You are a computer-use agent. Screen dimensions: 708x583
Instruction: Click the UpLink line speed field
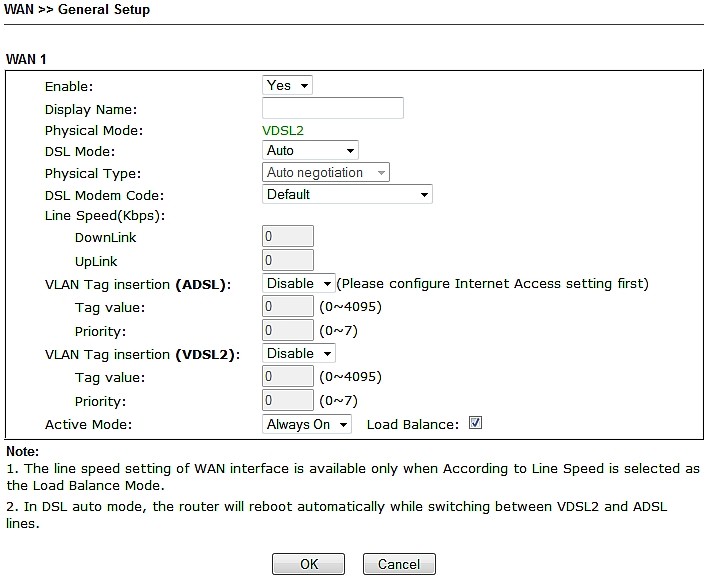[288, 260]
